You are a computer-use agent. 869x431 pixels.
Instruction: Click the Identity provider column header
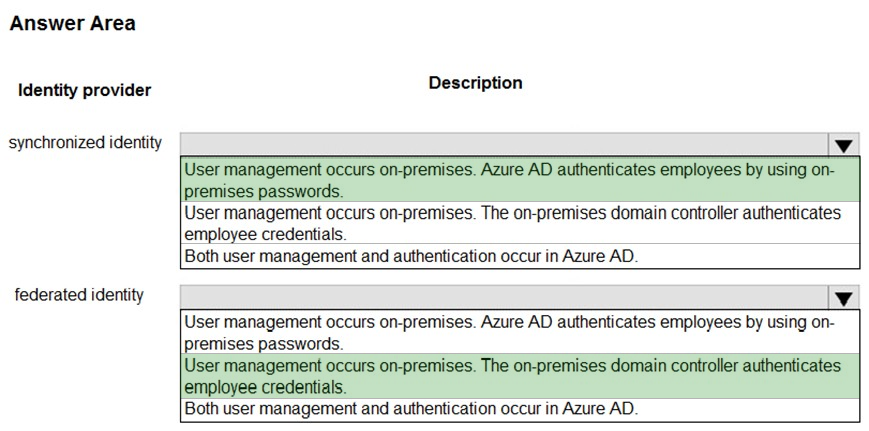tap(84, 90)
